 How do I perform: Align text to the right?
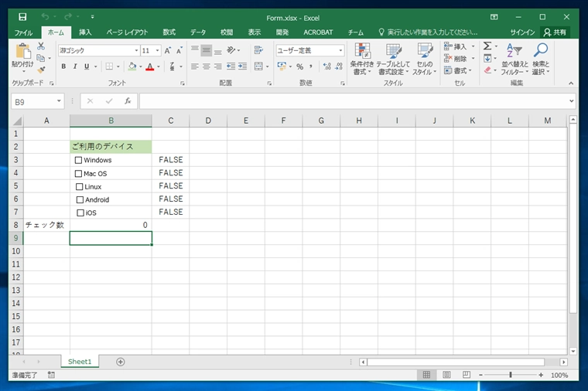click(218, 66)
